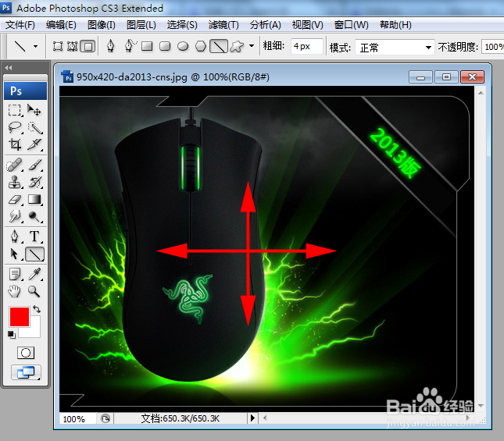Open status bar info arrow menu
Screen dimensions: 504x441
252,418
